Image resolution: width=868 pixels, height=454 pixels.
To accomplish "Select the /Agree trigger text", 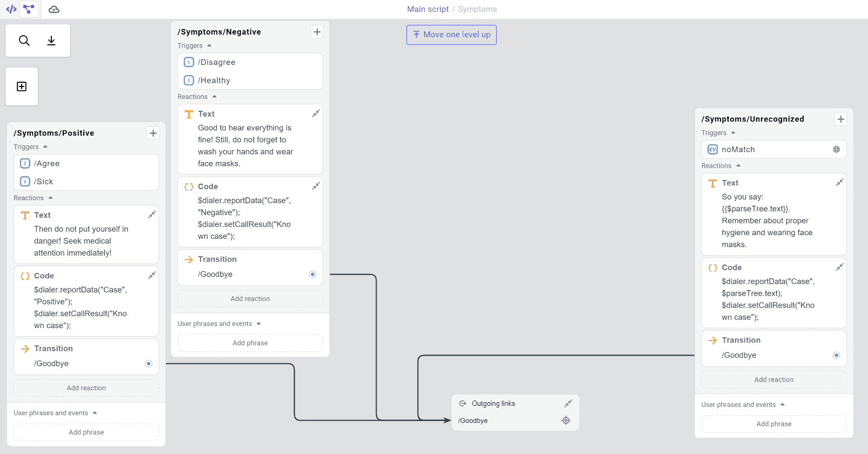I will (x=47, y=163).
